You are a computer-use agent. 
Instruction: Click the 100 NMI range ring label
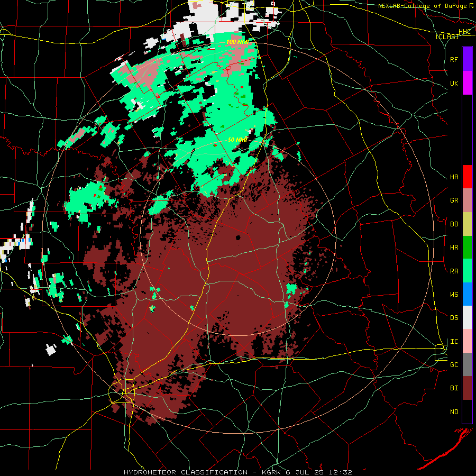pyautogui.click(x=237, y=42)
